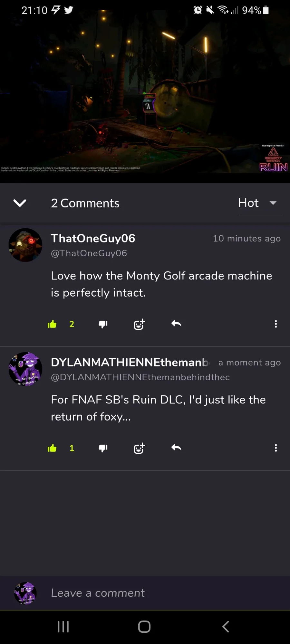Open ThatOneGuy06's profile avatar
Image resolution: width=290 pixels, height=644 pixels.
coord(25,245)
